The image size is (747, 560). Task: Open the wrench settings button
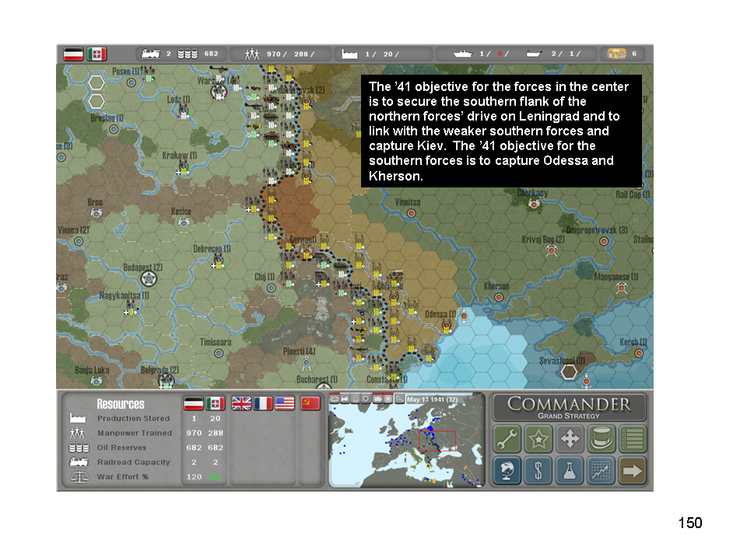(507, 439)
